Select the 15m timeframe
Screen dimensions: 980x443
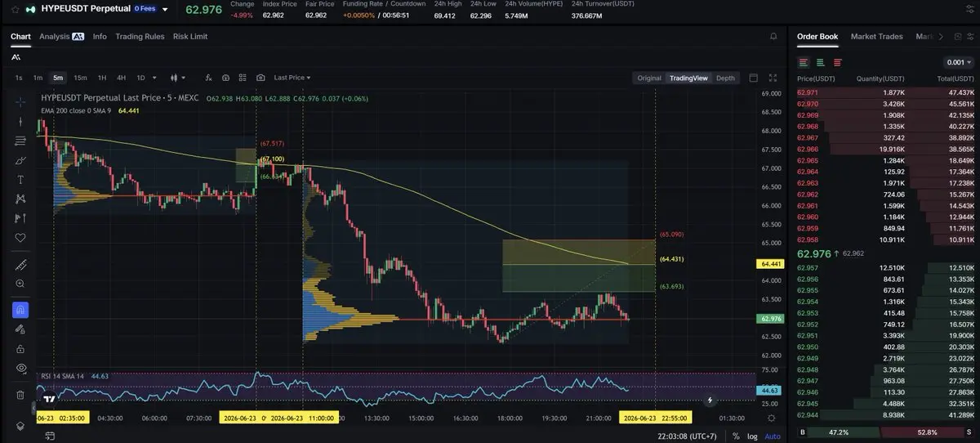[x=80, y=78]
